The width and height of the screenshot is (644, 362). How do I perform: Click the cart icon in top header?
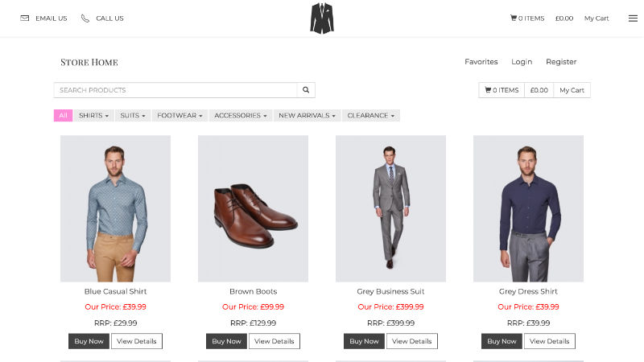click(514, 18)
